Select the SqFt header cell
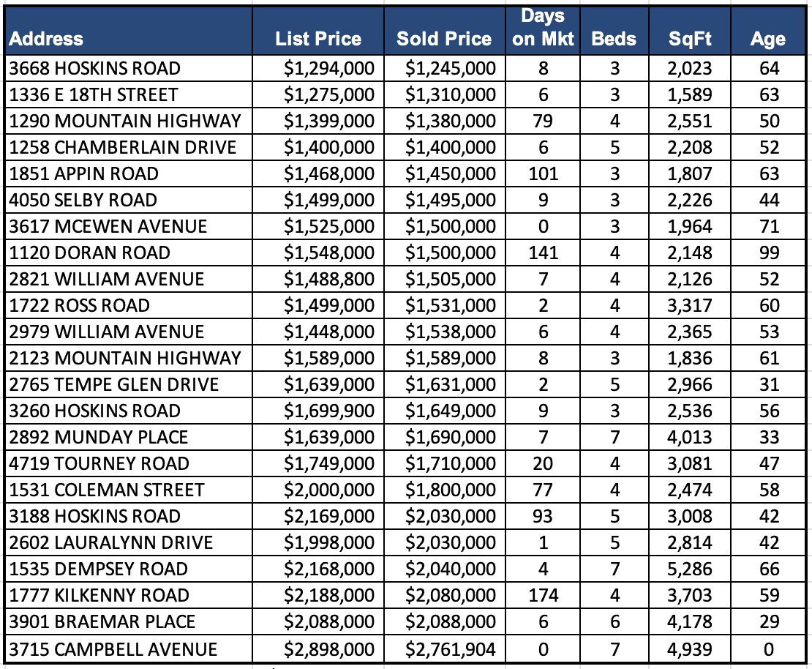 690,39
